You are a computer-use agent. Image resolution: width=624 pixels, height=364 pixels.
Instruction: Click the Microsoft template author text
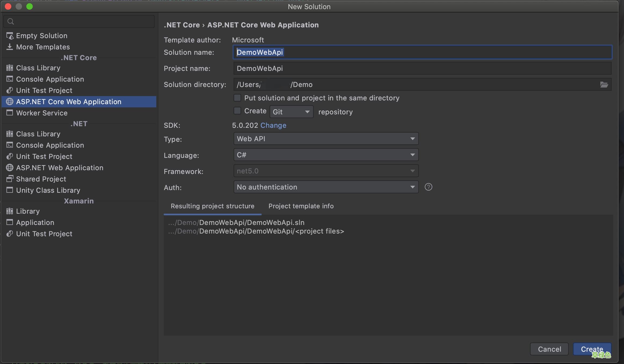(x=248, y=40)
